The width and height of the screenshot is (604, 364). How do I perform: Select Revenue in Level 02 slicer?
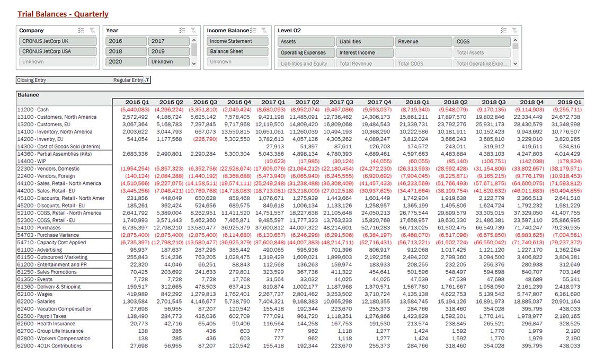(423, 42)
